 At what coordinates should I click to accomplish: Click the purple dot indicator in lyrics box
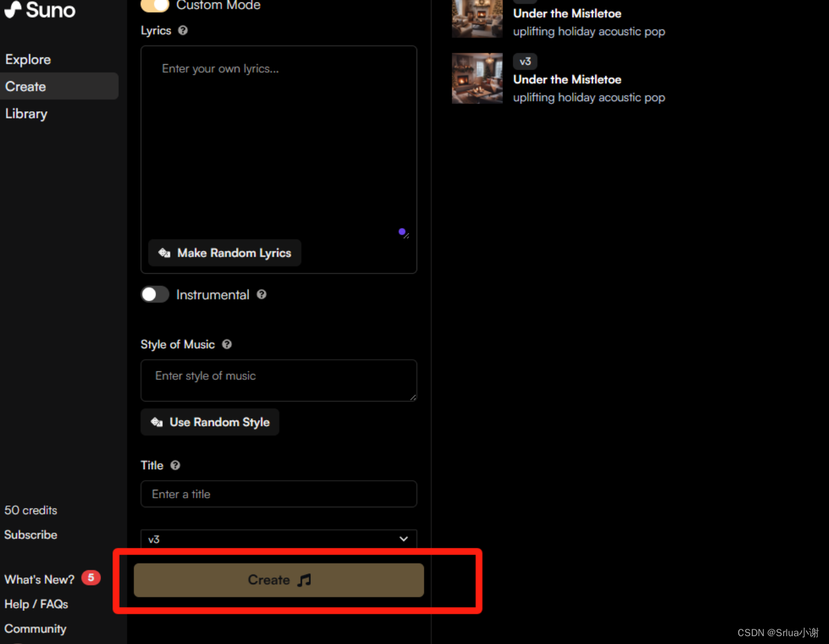(x=402, y=232)
